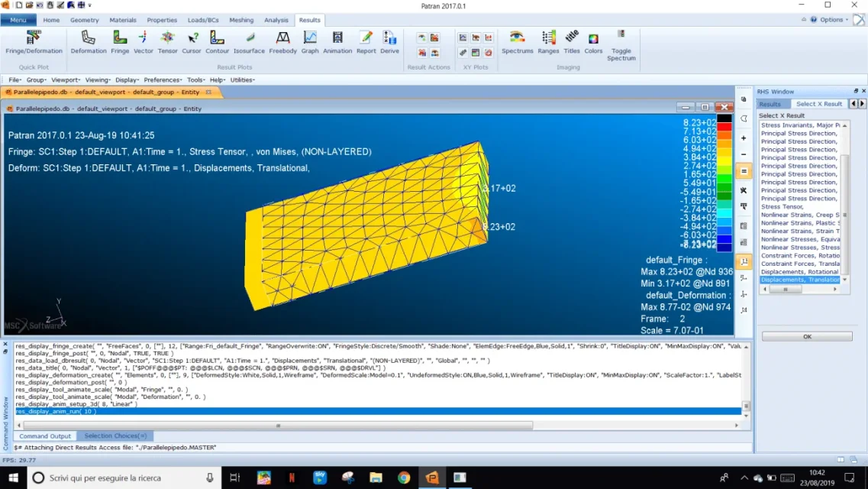Image resolution: width=868 pixels, height=489 pixels.
Task: Toggle the highlighted equals button in side toolbar
Action: click(744, 171)
